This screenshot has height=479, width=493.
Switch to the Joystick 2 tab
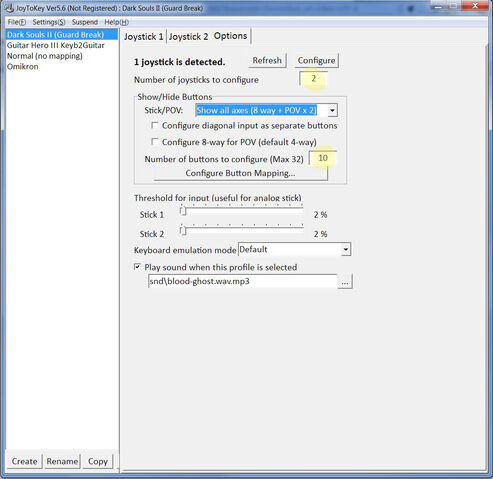(188, 37)
